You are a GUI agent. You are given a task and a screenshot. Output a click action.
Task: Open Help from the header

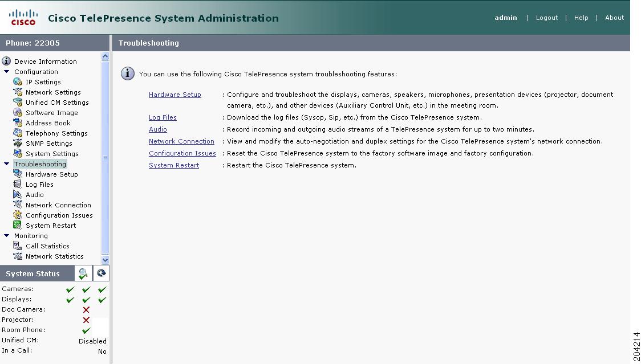click(581, 18)
